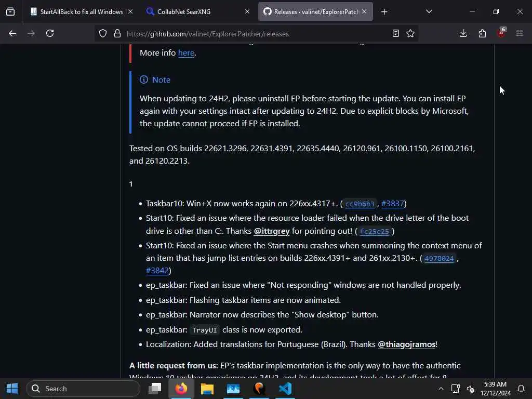532x399 pixels.
Task: Open the Windows Start menu
Action: 12,389
